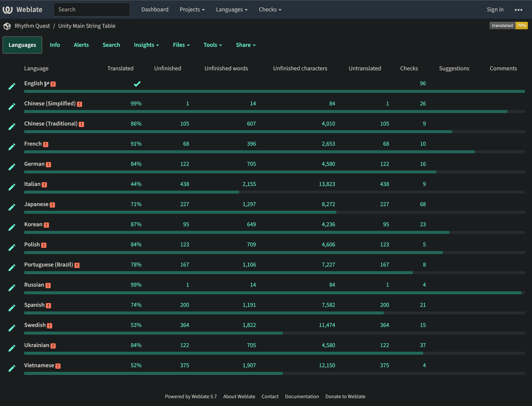
Task: Click the red alert icon beside Japanese
Action: (52, 205)
